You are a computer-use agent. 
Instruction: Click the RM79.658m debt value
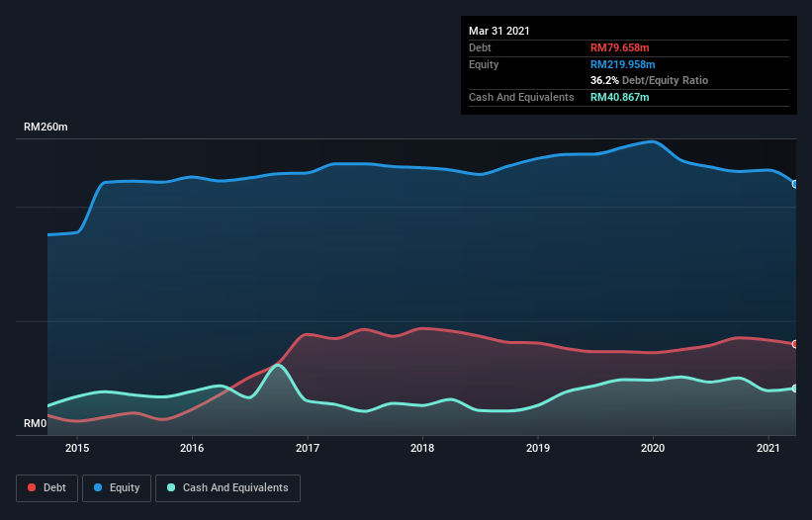coord(620,47)
